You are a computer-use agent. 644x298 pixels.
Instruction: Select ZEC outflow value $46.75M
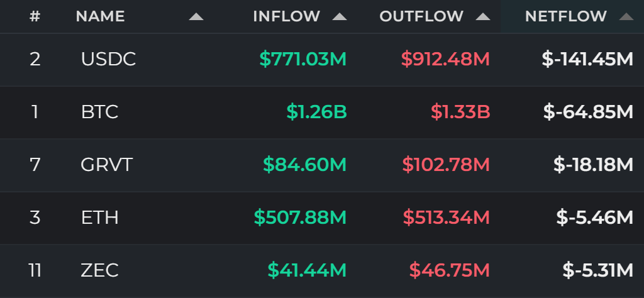(450, 270)
